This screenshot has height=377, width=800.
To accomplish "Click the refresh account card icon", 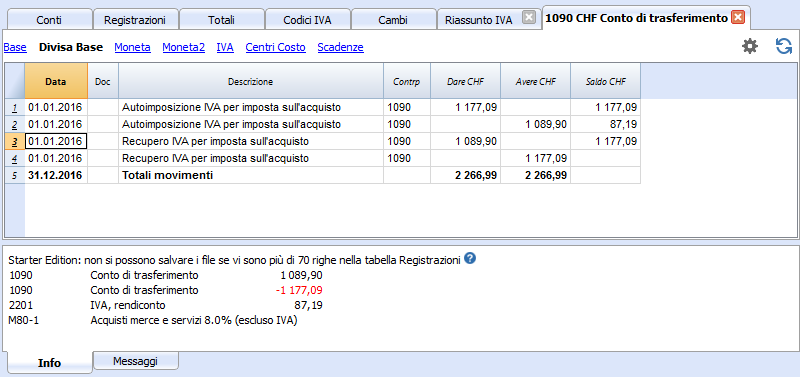I will (x=784, y=47).
